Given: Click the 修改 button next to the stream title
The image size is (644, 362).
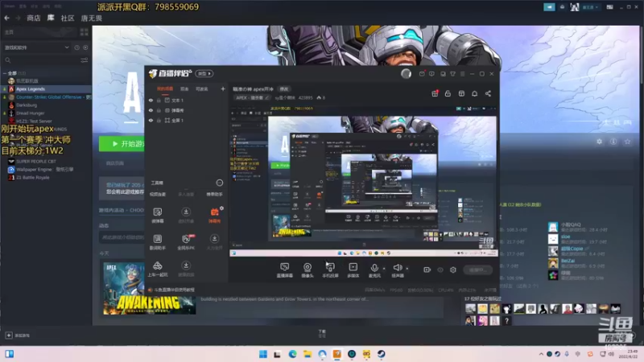Looking at the screenshot, I should pyautogui.click(x=284, y=88).
